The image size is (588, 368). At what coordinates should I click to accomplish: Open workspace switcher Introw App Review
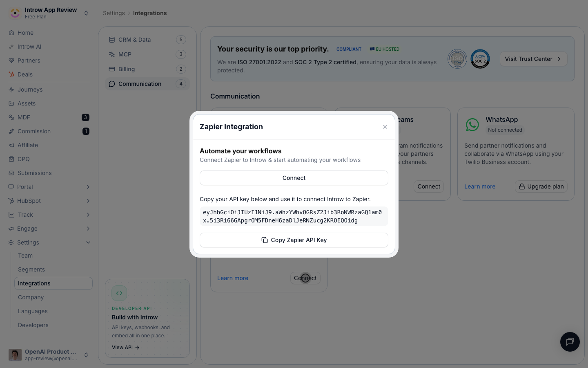pos(49,13)
